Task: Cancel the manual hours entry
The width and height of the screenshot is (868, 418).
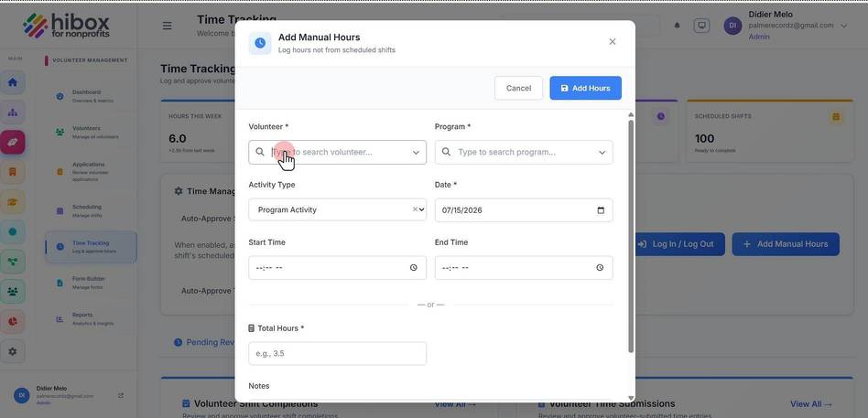Action: pos(519,89)
